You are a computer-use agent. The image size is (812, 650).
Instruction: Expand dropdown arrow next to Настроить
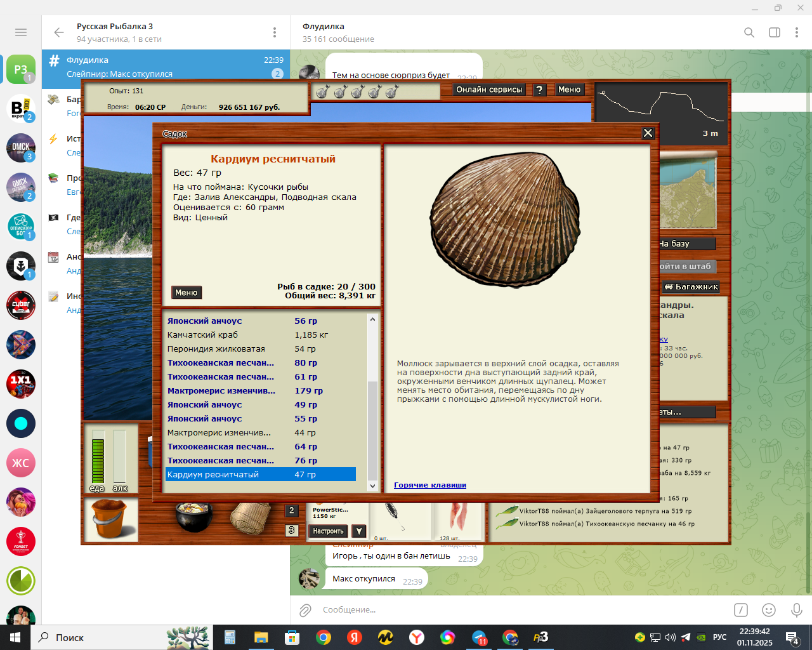[x=359, y=531]
